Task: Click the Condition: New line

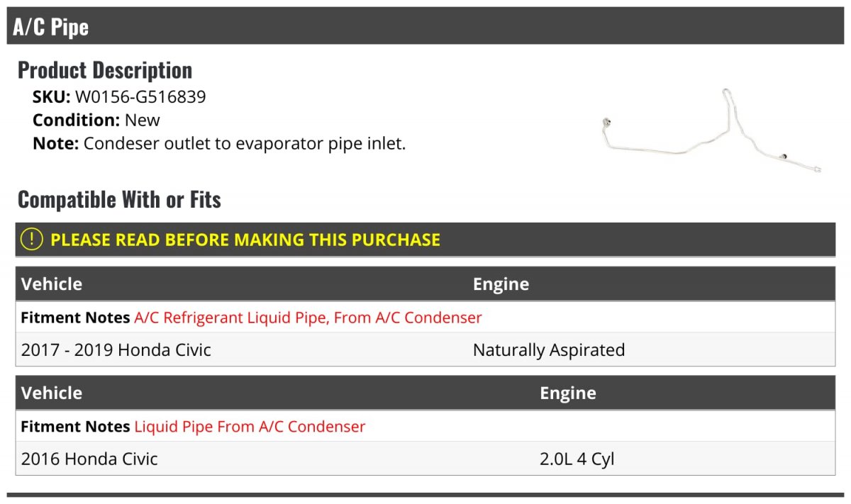Action: tap(96, 120)
